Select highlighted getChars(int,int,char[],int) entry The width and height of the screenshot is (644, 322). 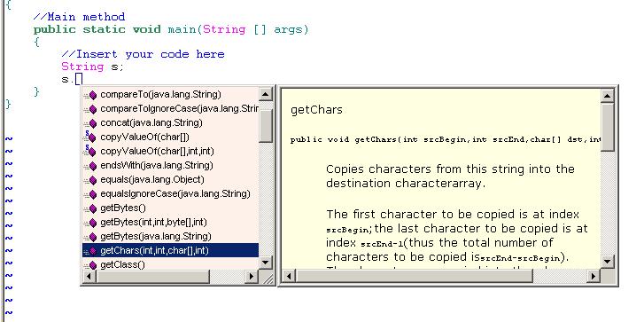[x=170, y=250]
